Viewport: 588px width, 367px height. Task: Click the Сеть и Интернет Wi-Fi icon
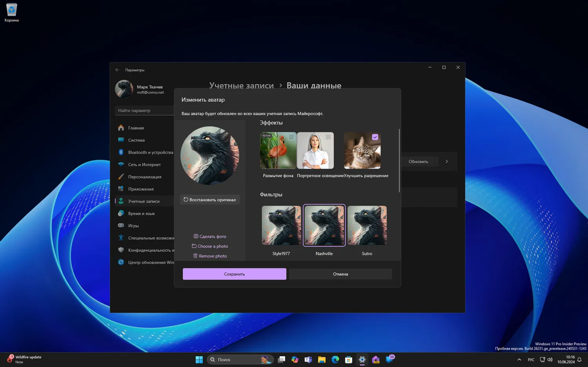click(121, 165)
